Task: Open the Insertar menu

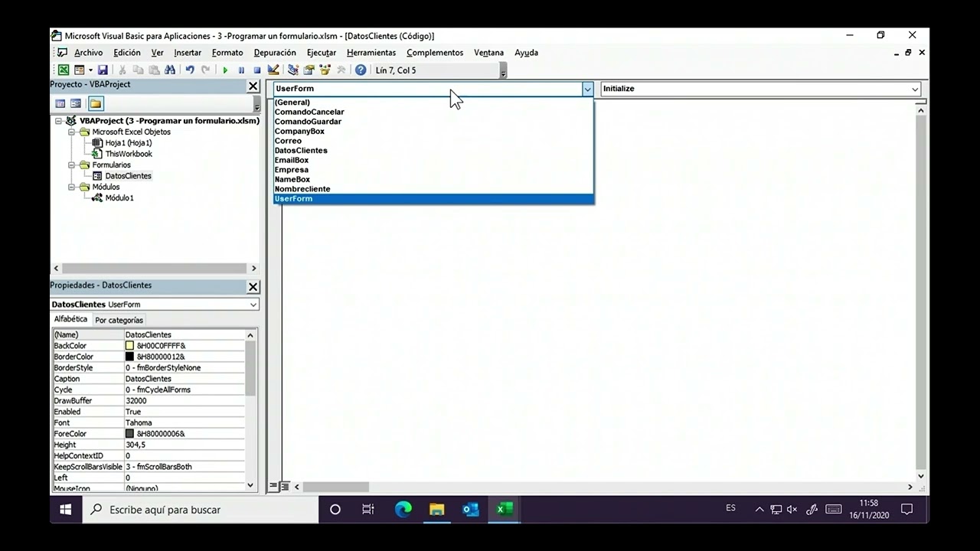Action: click(x=188, y=53)
